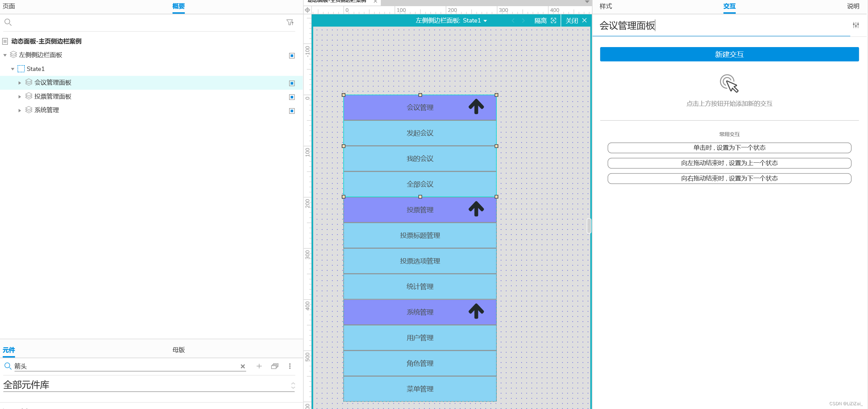The image size is (868, 409).
Task: Click the library options three-dot icon
Action: pyautogui.click(x=290, y=366)
